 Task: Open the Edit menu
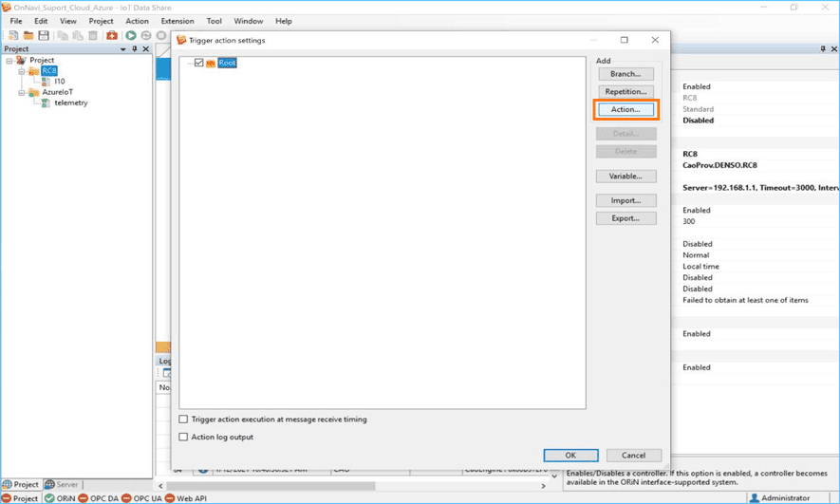(x=41, y=21)
